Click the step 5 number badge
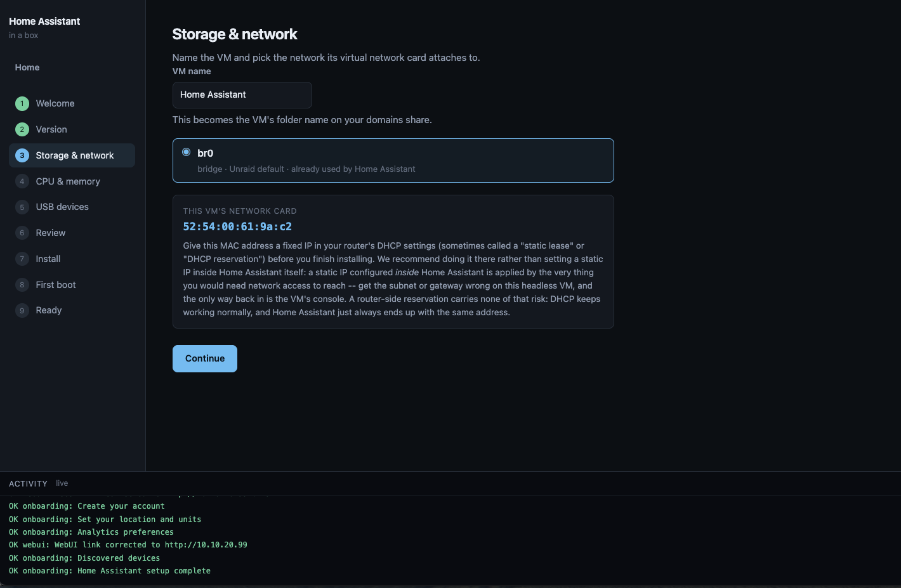The width and height of the screenshot is (901, 588). (x=22, y=207)
